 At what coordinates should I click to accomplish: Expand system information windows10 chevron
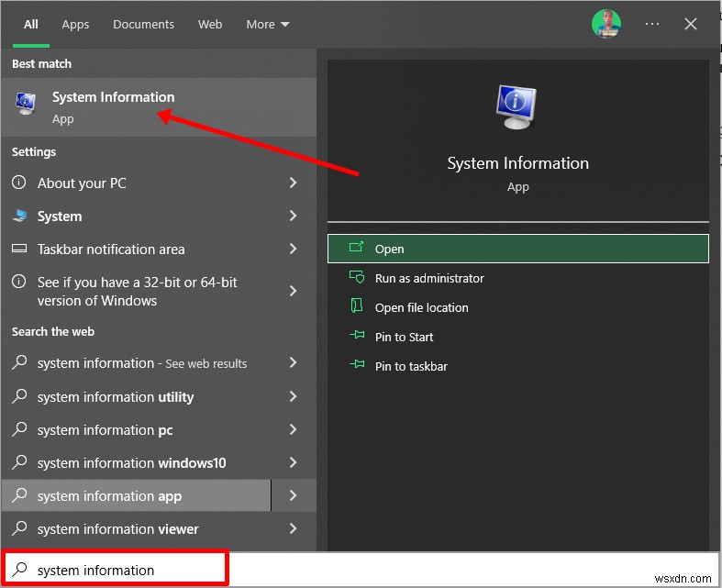(x=293, y=462)
